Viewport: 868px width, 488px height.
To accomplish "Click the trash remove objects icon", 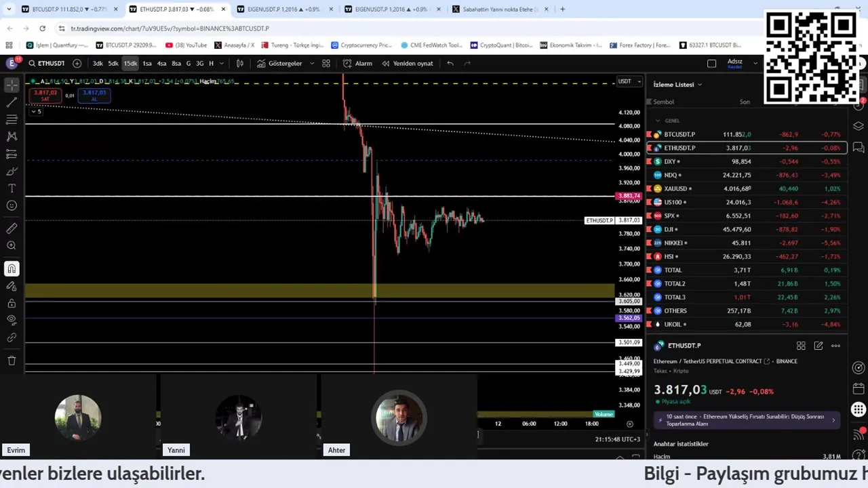I will (12, 361).
